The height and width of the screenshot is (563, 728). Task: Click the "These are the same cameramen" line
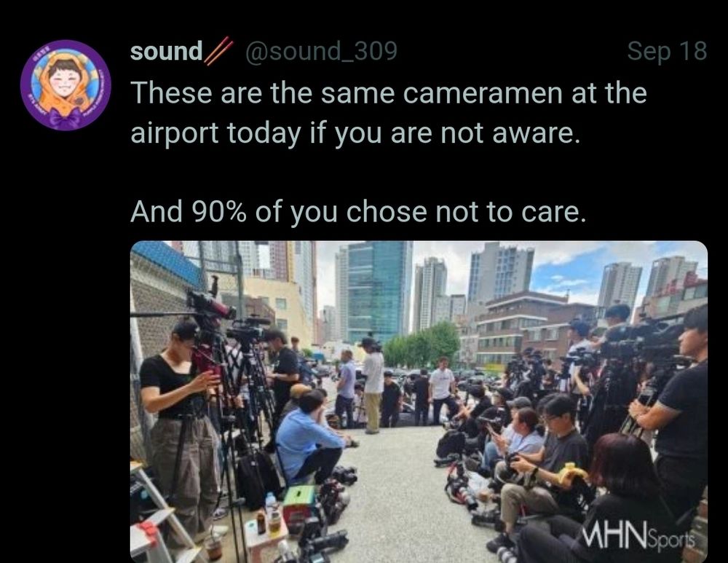pos(389,93)
